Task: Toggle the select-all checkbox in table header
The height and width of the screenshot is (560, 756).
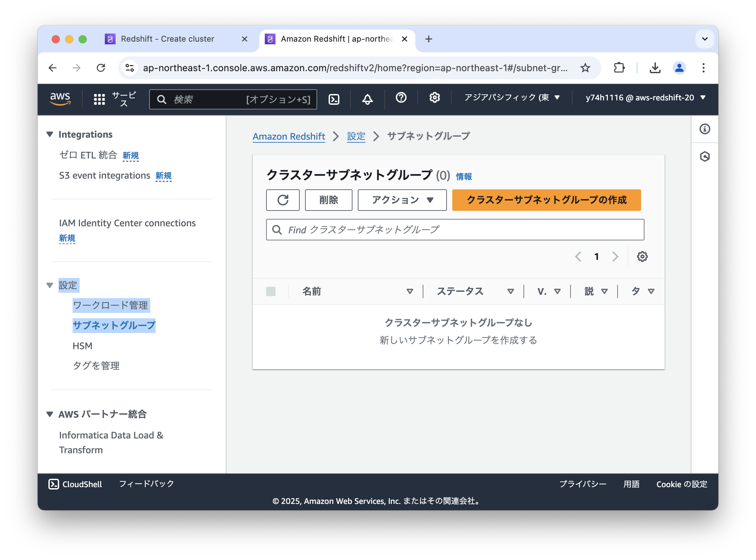Action: click(271, 291)
